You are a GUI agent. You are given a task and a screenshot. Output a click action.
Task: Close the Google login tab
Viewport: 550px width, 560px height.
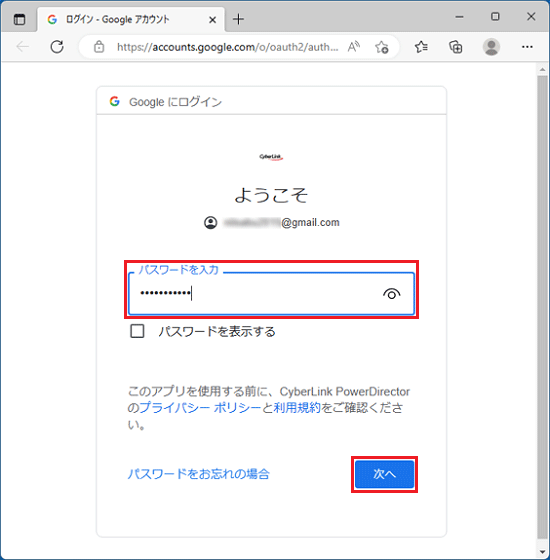click(212, 20)
